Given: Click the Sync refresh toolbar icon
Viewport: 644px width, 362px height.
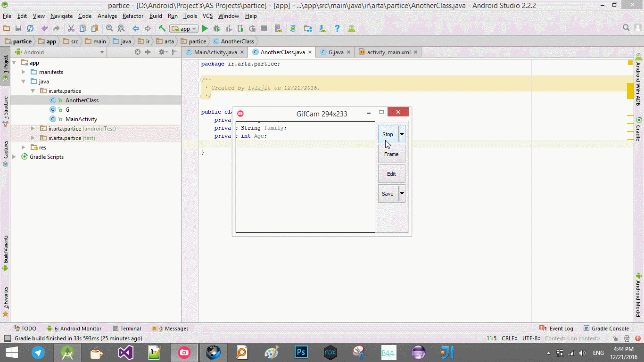Looking at the screenshot, I should pos(30,29).
